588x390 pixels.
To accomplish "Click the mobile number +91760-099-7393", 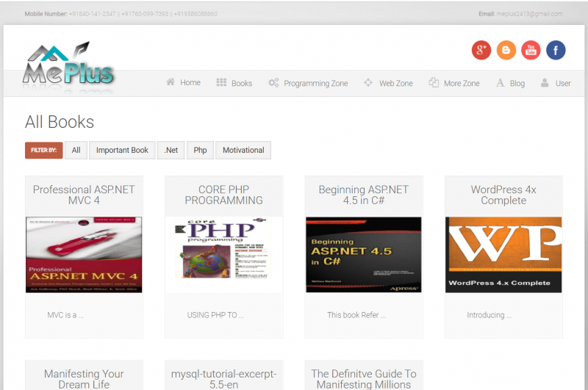I will 145,14.
